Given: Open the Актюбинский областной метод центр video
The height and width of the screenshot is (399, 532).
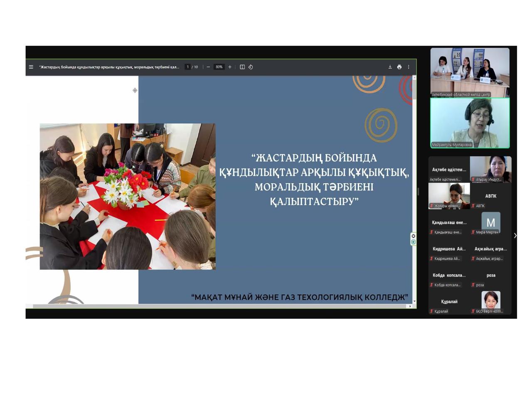Looking at the screenshot, I should pos(470,71).
